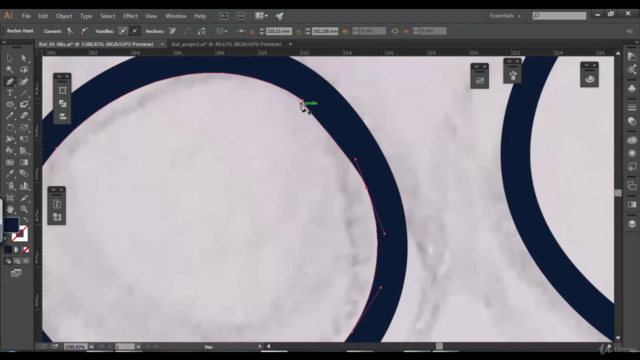Enable Draw Inside mode
Screen dimensions: 640x360
(x=26, y=261)
